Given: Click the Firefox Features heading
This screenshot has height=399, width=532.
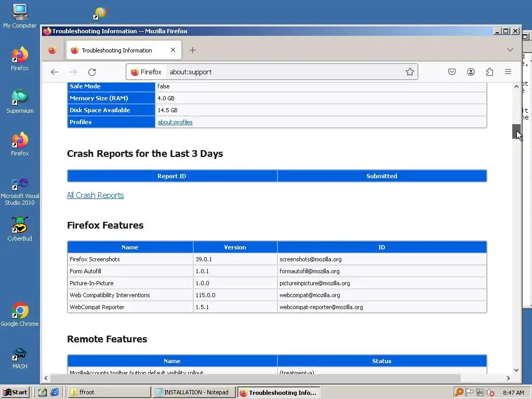Looking at the screenshot, I should (105, 225).
